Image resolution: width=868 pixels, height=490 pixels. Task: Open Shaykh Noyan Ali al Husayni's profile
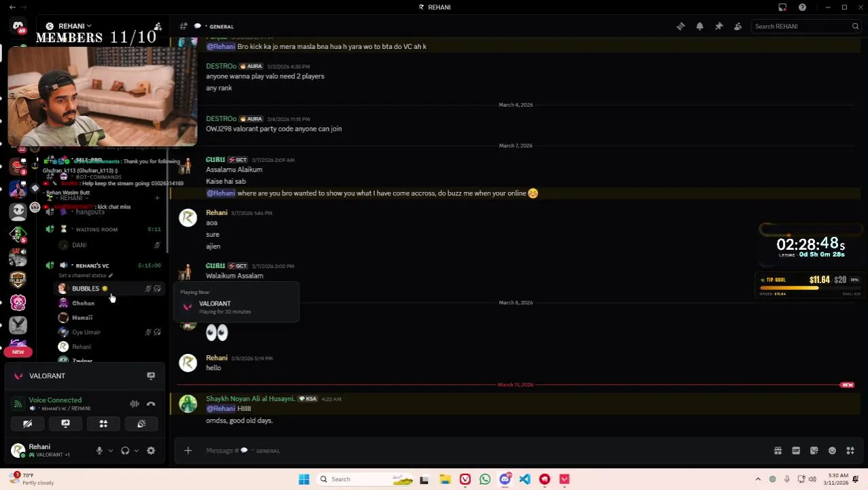[250, 399]
